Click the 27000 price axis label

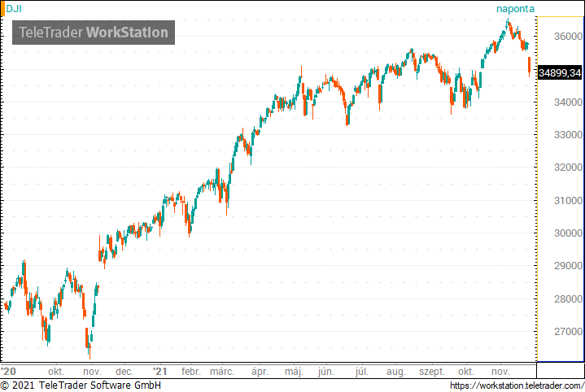568,332
